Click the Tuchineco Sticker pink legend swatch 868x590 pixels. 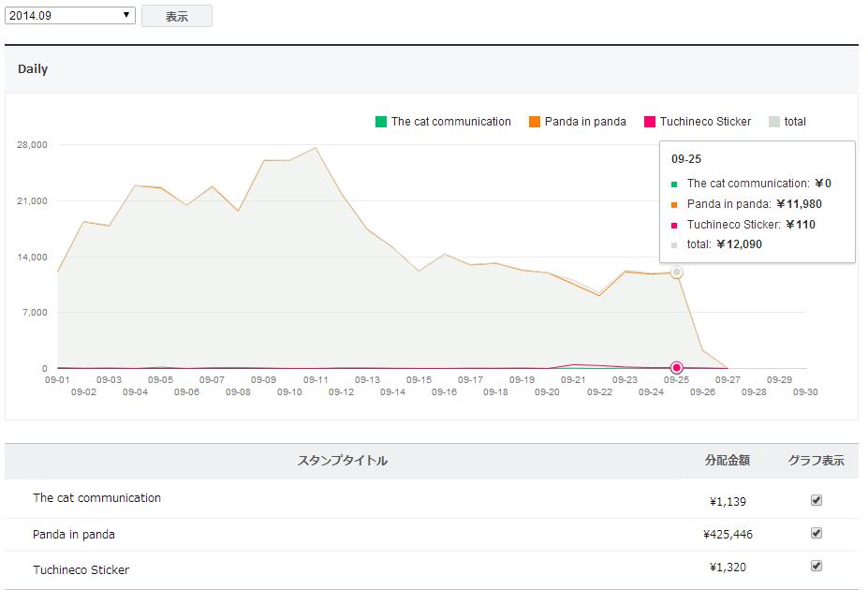click(x=650, y=122)
